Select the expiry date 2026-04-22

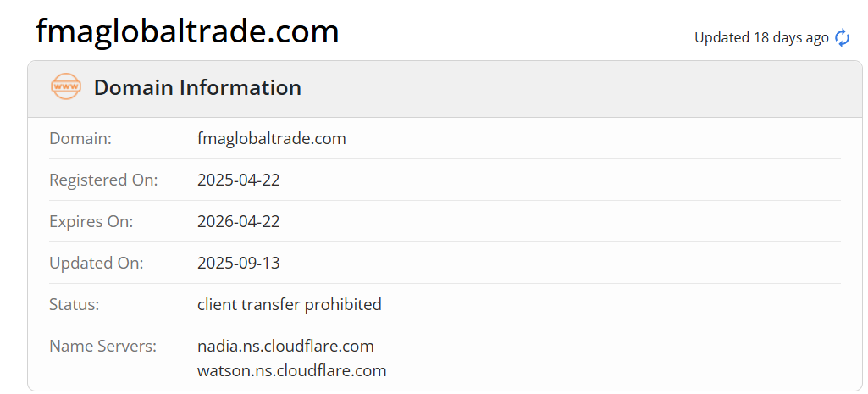point(238,221)
